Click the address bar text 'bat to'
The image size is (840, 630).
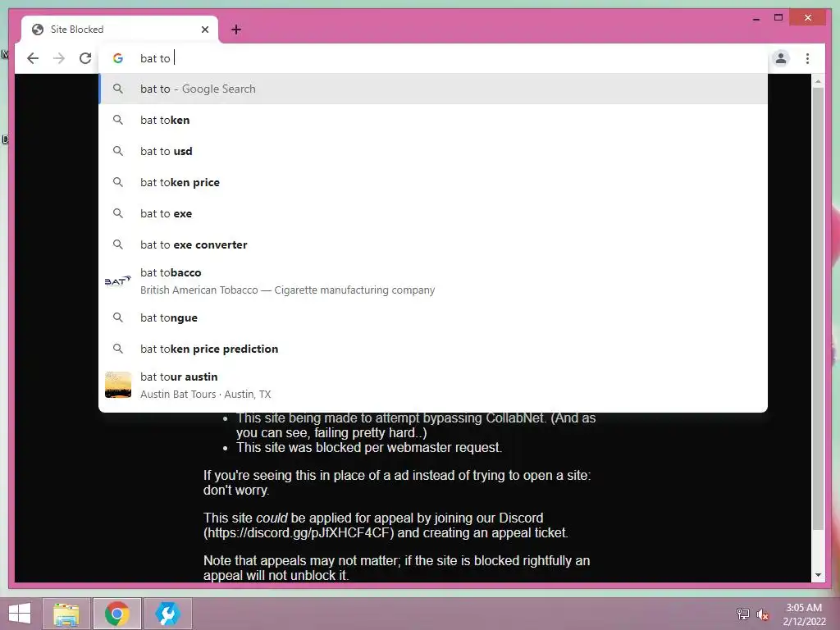[155, 58]
